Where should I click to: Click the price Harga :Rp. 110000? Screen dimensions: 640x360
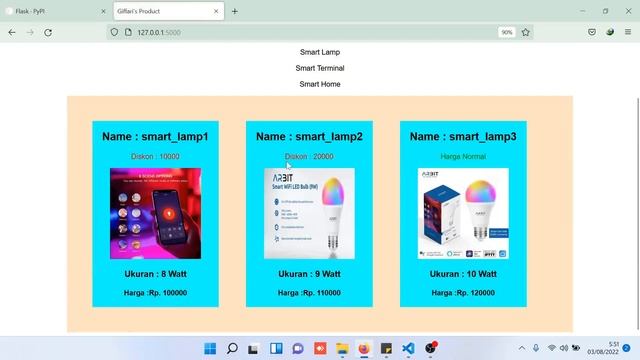[309, 293]
